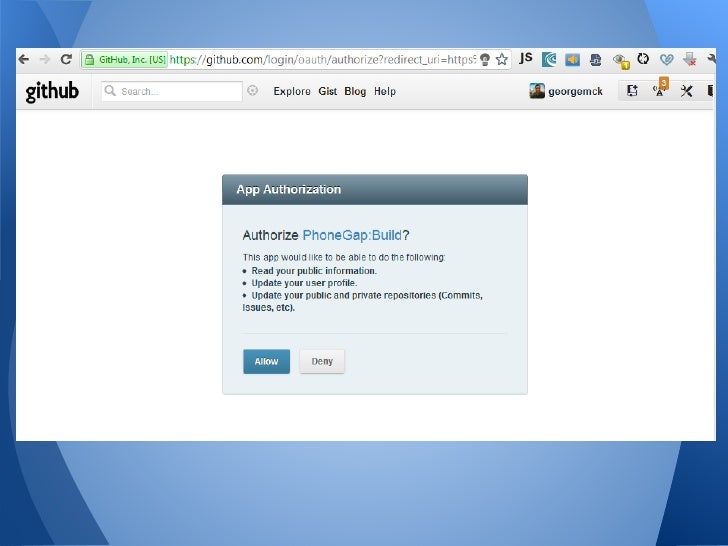Click the GitHub Search field
This screenshot has height=546, width=728.
tap(172, 91)
